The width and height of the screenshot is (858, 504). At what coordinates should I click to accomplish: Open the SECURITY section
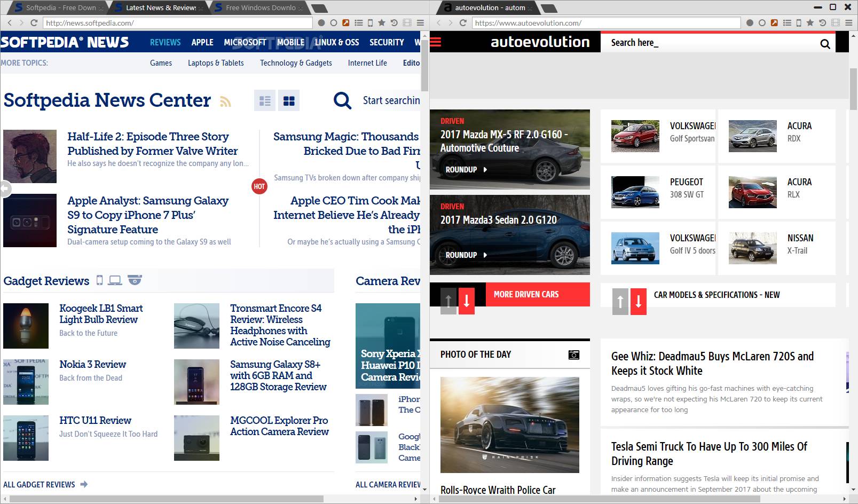pyautogui.click(x=387, y=42)
